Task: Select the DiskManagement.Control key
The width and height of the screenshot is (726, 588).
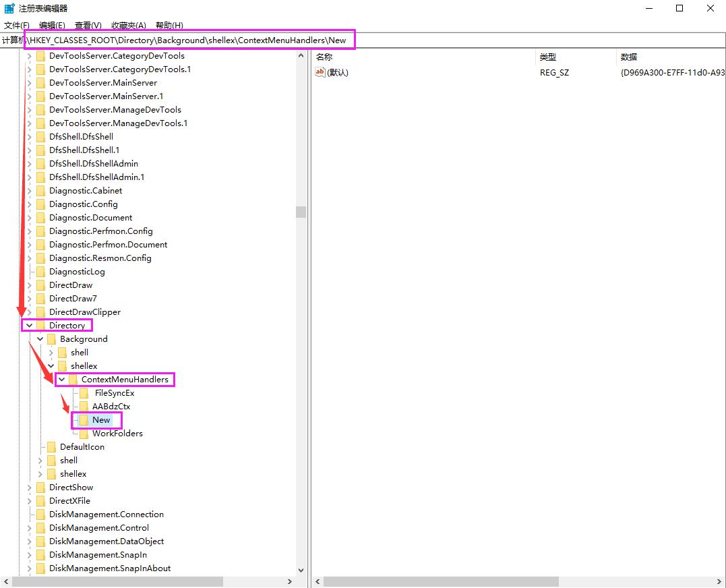Action: click(98, 528)
